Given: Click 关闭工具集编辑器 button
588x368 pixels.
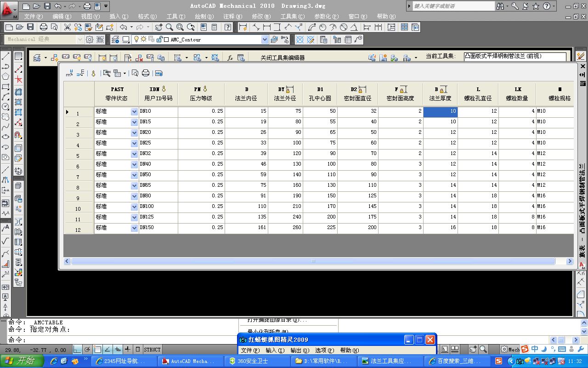Looking at the screenshot, I should (283, 58).
